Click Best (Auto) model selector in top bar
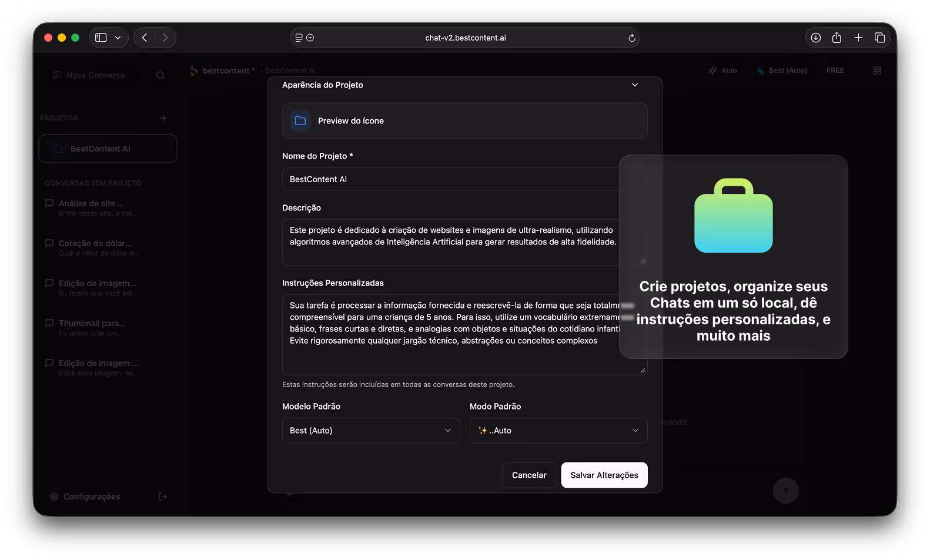Viewport: 930px width, 560px height. [782, 71]
